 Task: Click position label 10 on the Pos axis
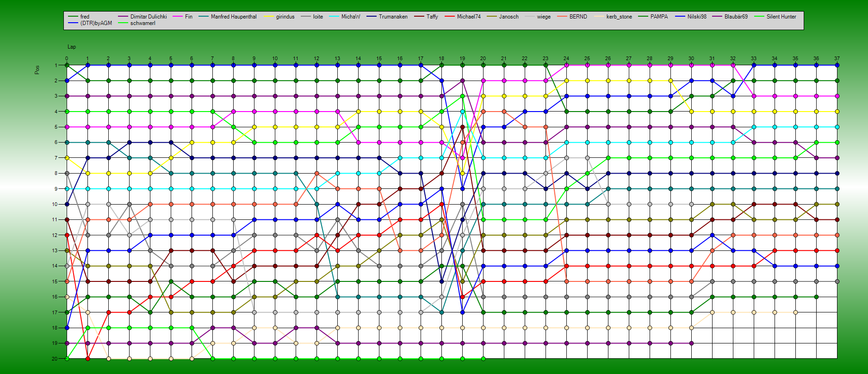pos(55,204)
